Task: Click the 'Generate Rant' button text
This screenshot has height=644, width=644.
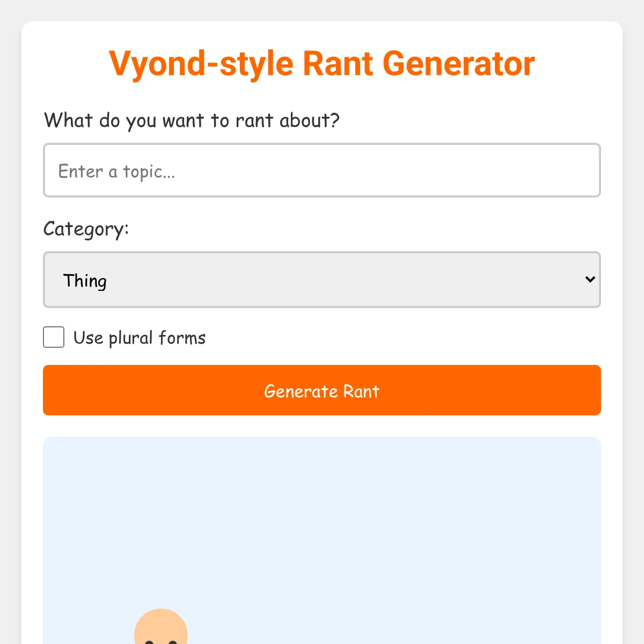Action: pos(321,391)
